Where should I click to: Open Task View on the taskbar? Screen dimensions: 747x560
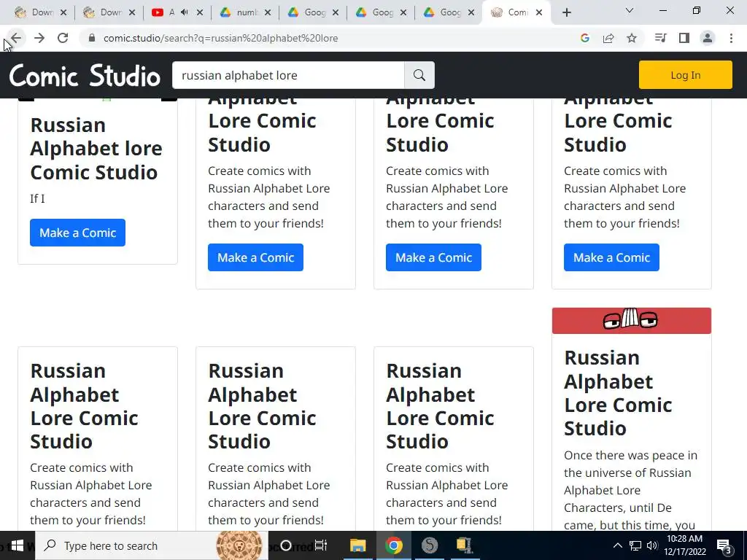[321, 545]
